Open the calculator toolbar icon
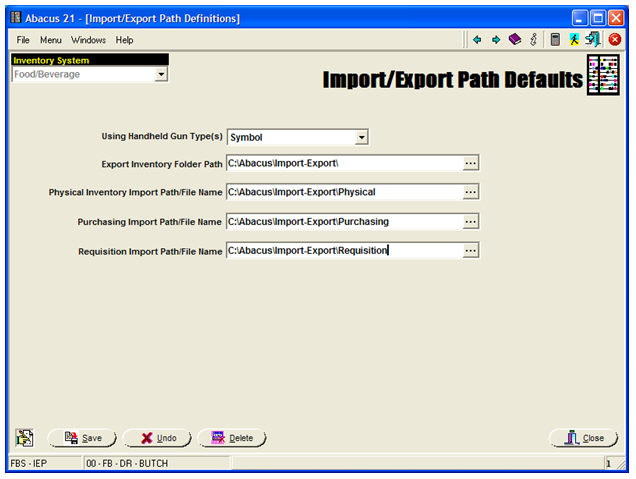636x479 pixels. (555, 40)
